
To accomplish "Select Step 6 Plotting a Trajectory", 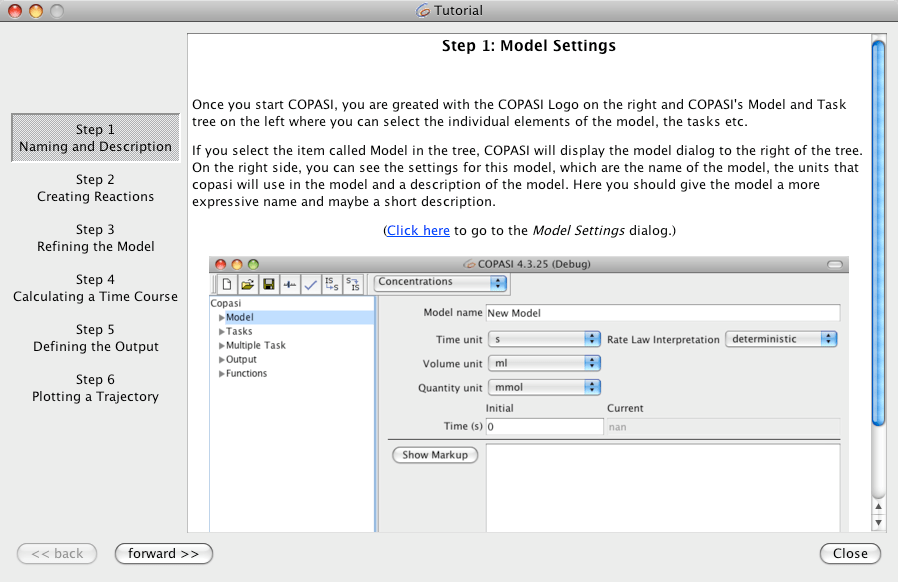I will 95,388.
